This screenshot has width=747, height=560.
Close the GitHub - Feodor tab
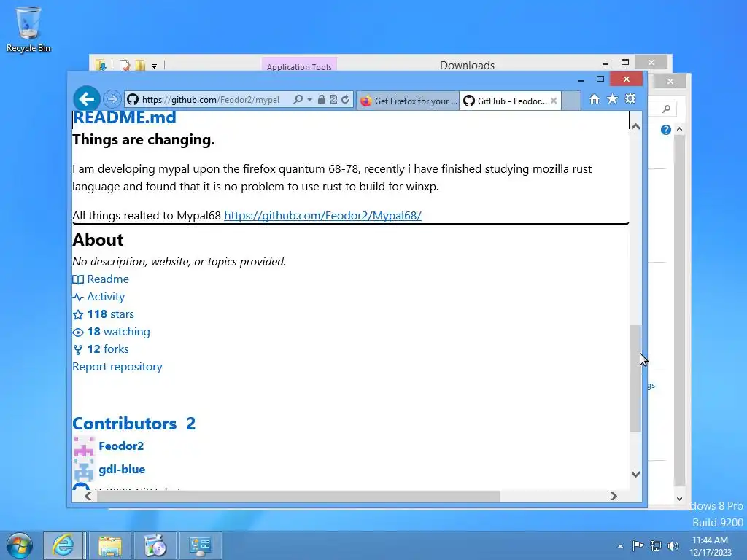554,101
